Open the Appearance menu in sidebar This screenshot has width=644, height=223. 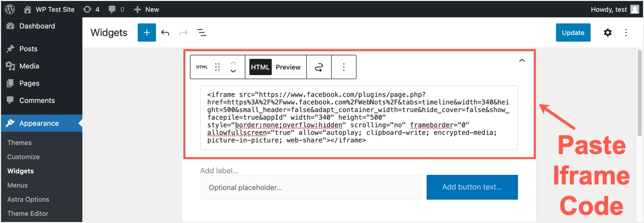pyautogui.click(x=39, y=123)
